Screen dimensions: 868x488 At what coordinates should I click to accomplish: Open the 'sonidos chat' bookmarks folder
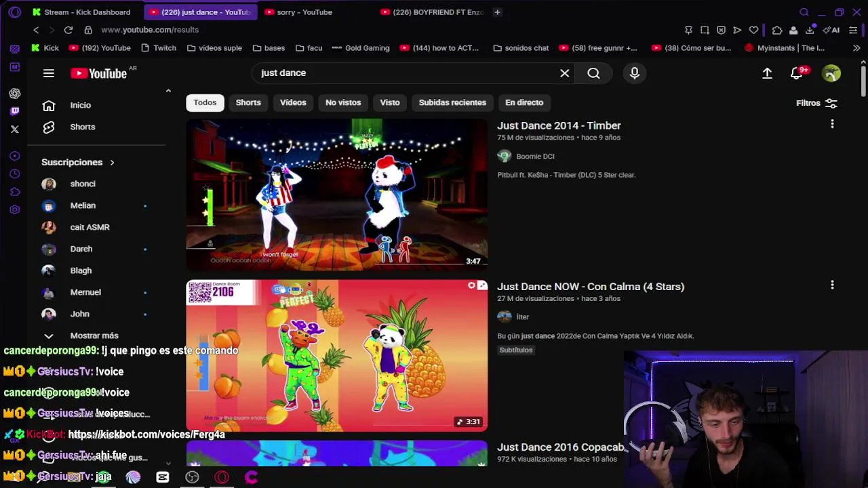coord(521,48)
